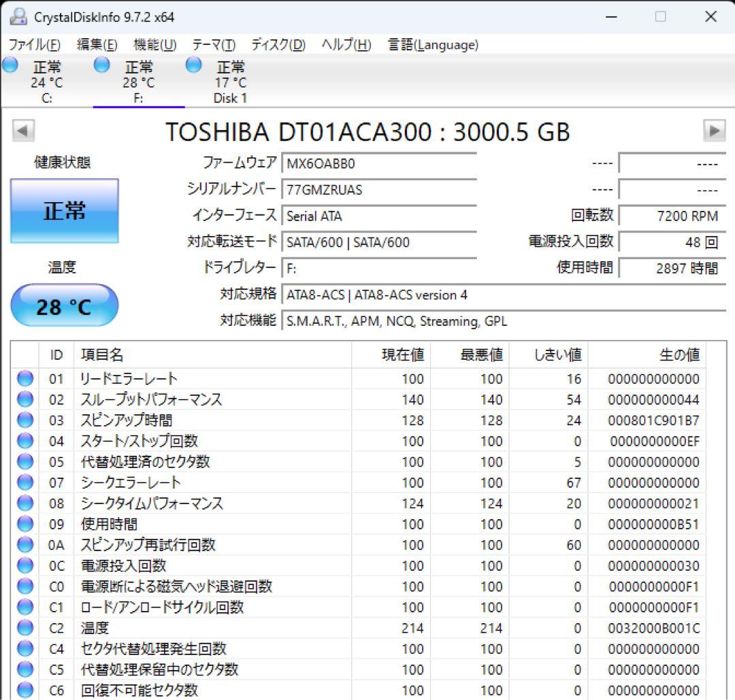Click the CrystalDiskInfo app icon in title bar
735x700 pixels.
coord(18,17)
